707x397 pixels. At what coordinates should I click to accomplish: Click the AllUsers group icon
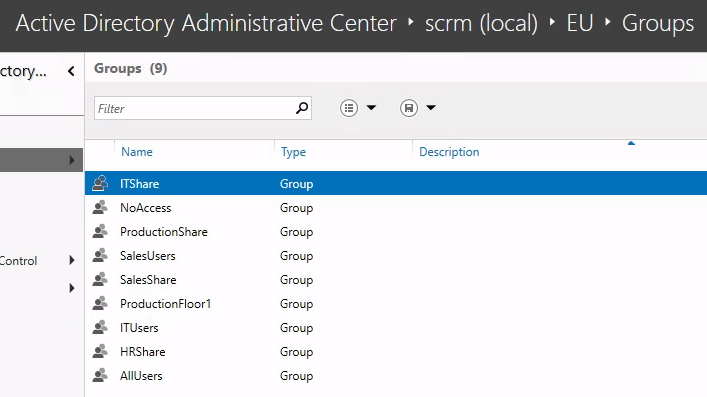pos(100,375)
